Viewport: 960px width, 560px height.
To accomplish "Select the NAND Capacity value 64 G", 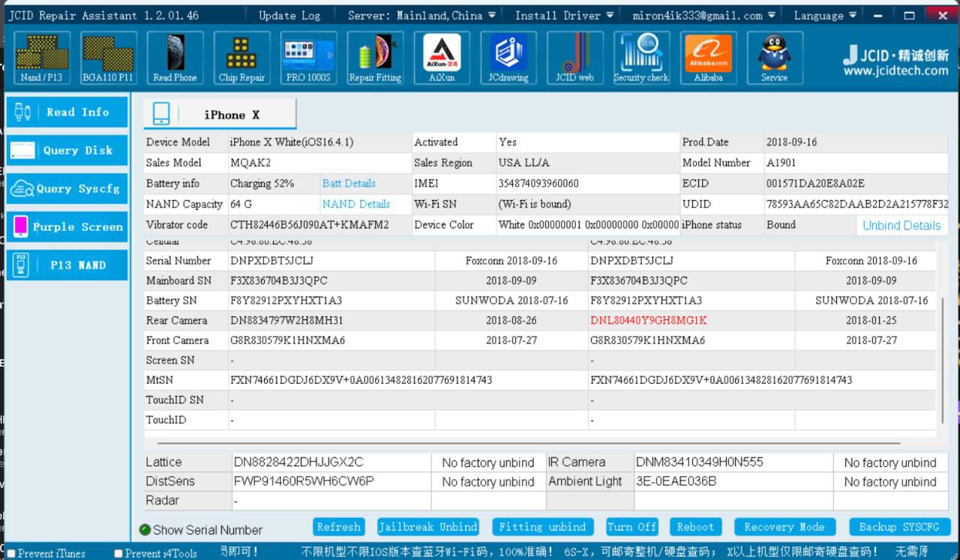I will (241, 204).
